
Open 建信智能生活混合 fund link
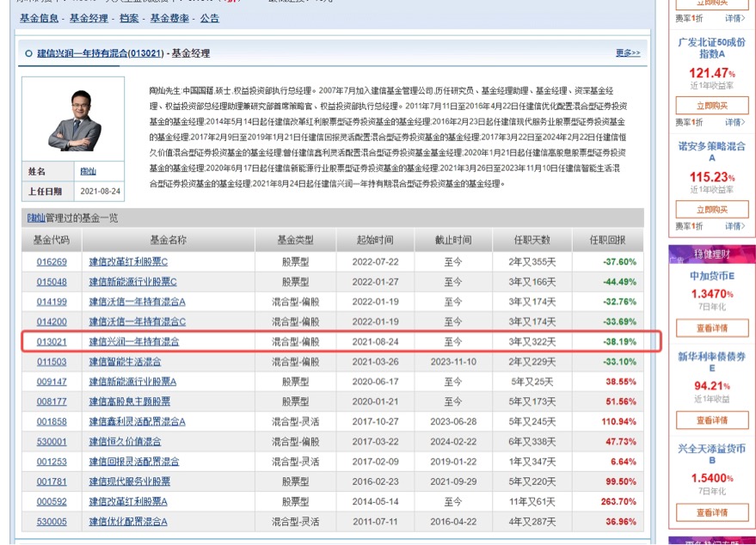pos(125,361)
